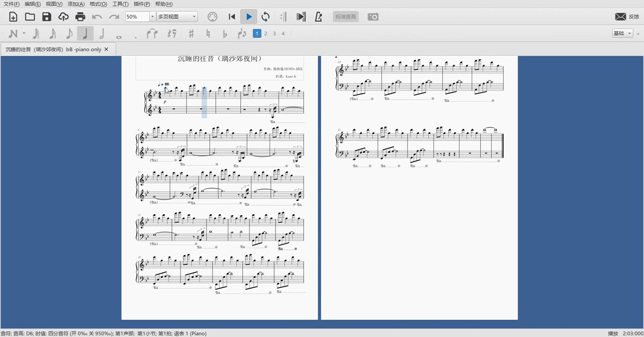The height and width of the screenshot is (337, 644).
Task: Click the 反馈 feedback link
Action: tap(634, 17)
